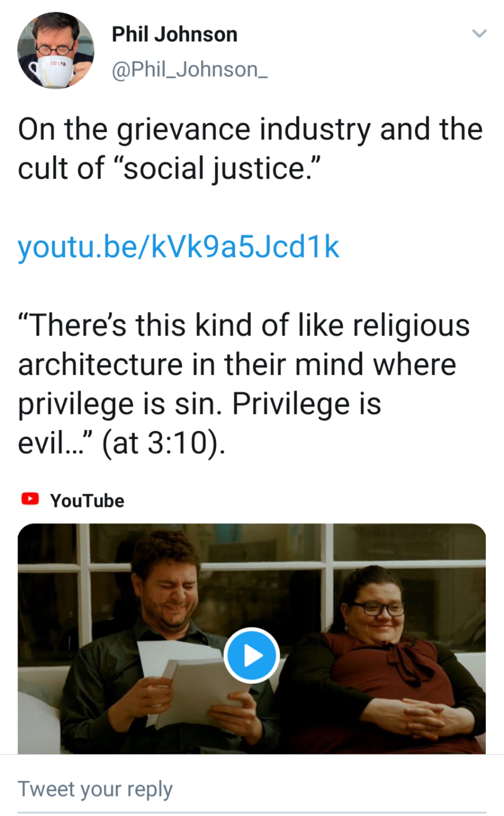Click the man reading papers in the preview

(x=167, y=598)
